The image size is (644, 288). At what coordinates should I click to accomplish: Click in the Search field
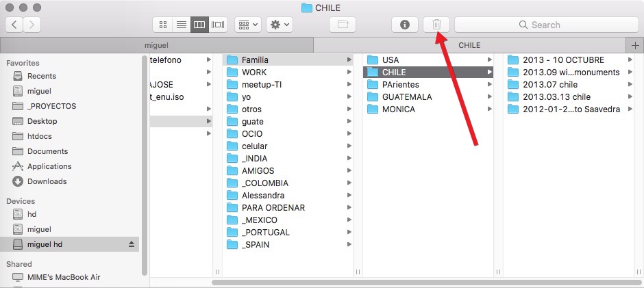(x=546, y=25)
